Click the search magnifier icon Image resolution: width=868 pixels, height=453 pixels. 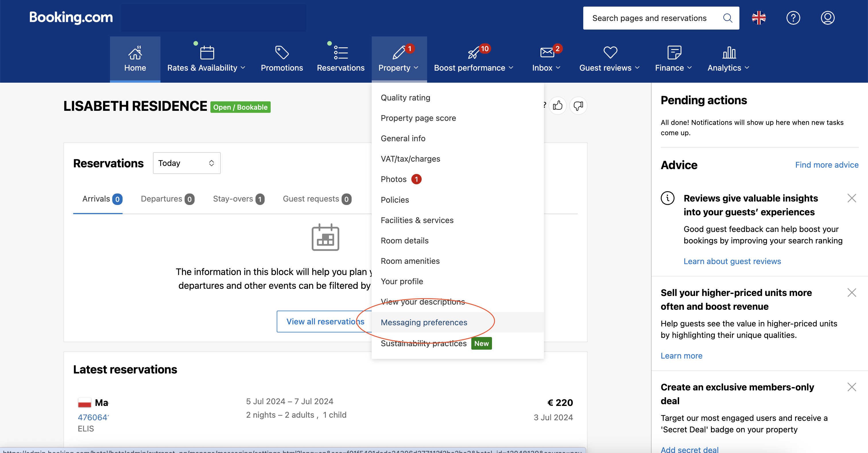tap(728, 18)
